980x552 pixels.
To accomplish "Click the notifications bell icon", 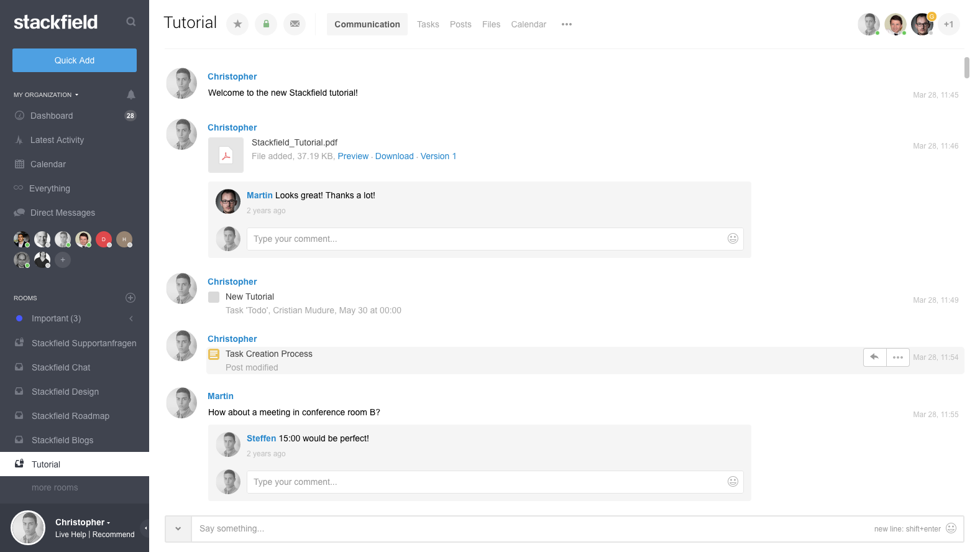I will tap(131, 94).
